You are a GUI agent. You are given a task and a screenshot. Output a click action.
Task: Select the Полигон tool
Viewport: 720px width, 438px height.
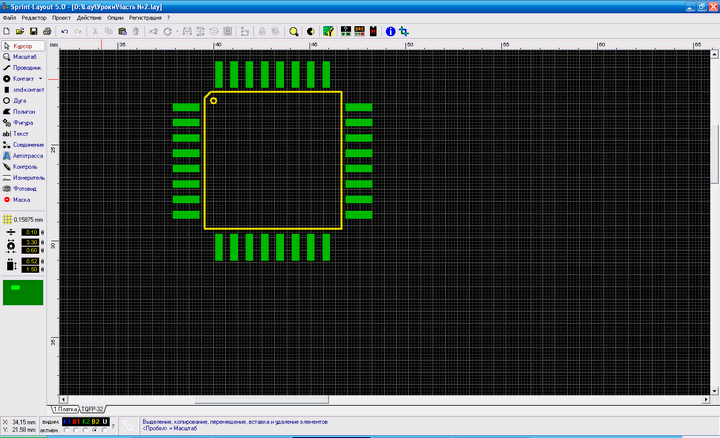[24, 112]
